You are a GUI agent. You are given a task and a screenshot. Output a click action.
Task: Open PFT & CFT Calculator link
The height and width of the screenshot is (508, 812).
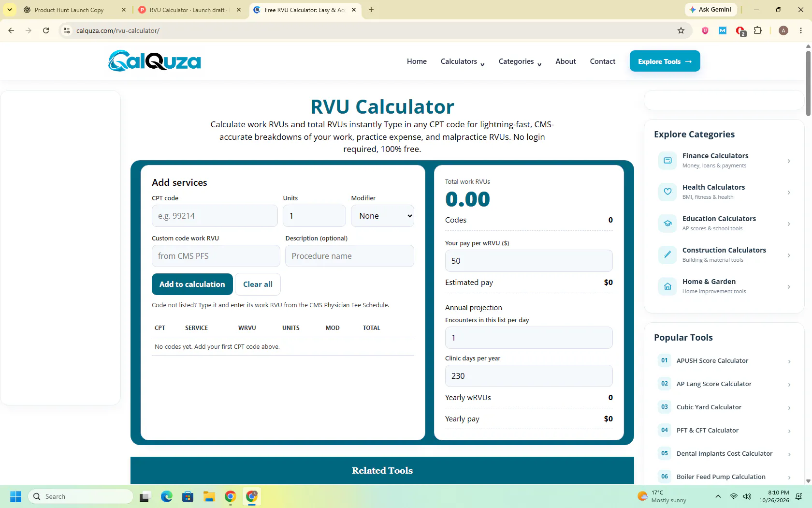pyautogui.click(x=708, y=430)
